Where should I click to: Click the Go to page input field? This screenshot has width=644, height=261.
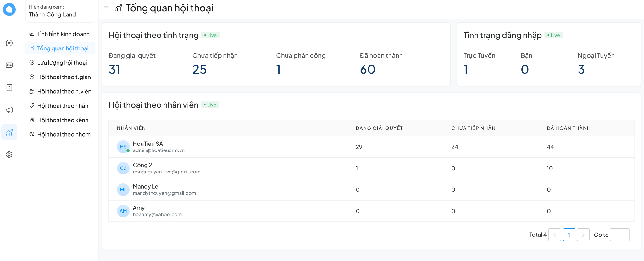(x=619, y=235)
